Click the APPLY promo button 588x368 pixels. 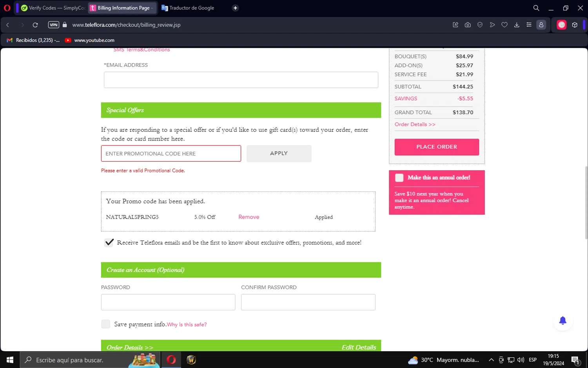[279, 153]
